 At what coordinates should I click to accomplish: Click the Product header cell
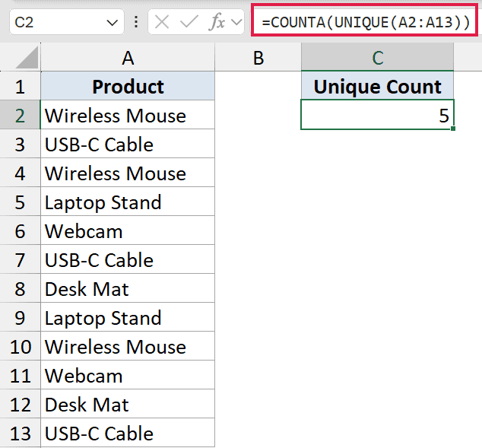pyautogui.click(x=128, y=86)
